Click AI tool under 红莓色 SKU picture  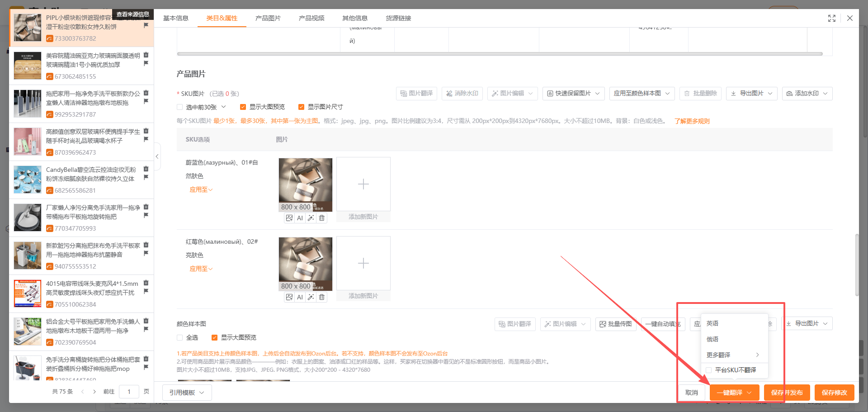300,297
